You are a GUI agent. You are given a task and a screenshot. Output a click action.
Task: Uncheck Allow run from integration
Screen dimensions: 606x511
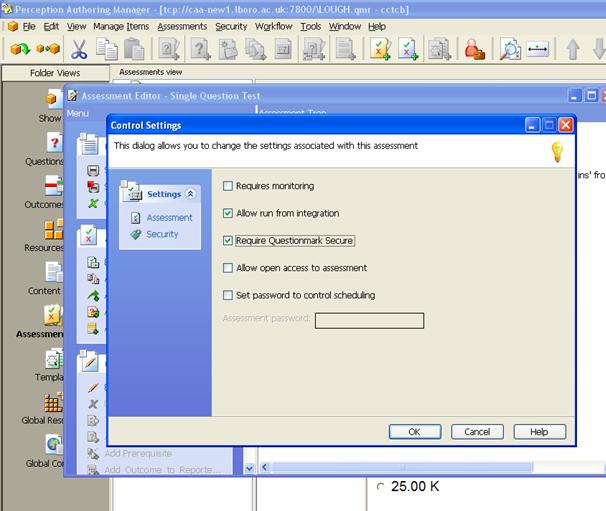coord(228,213)
